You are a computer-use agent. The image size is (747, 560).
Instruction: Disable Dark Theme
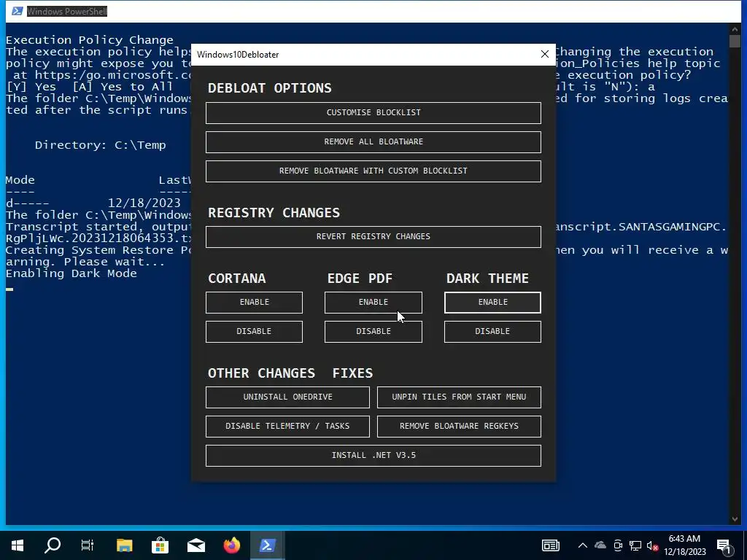click(x=492, y=332)
